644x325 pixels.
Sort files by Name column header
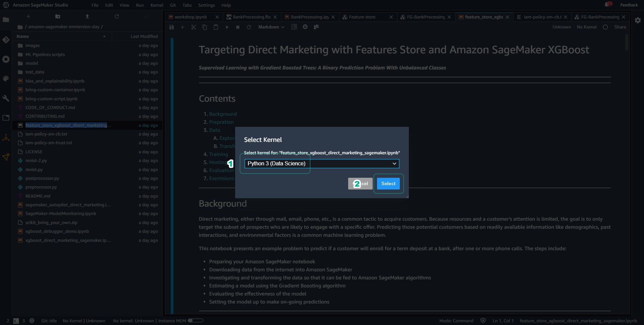point(61,37)
